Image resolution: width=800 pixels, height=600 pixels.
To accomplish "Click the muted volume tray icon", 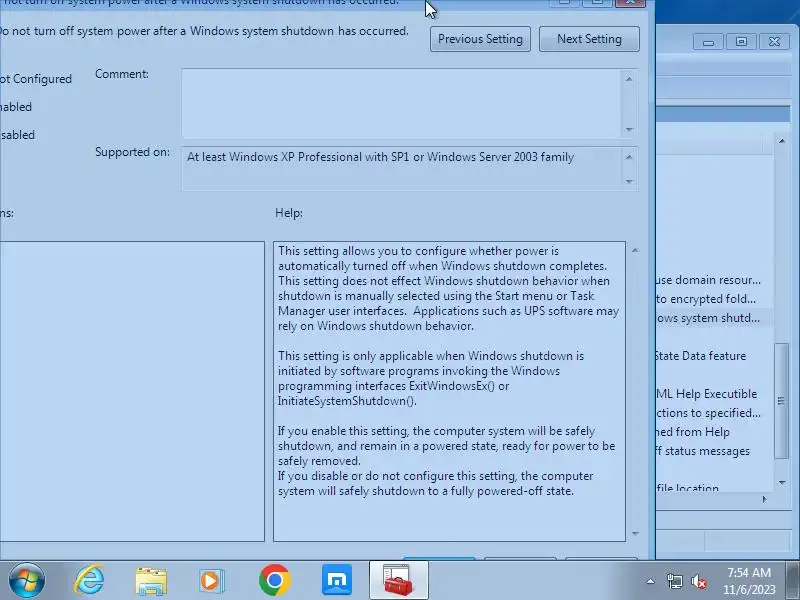I will [x=698, y=581].
